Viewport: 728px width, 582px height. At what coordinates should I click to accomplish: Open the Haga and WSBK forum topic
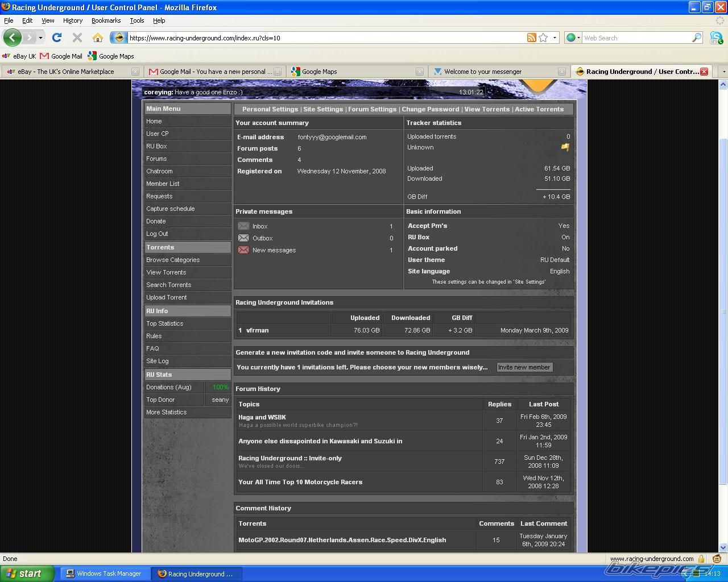pyautogui.click(x=262, y=417)
